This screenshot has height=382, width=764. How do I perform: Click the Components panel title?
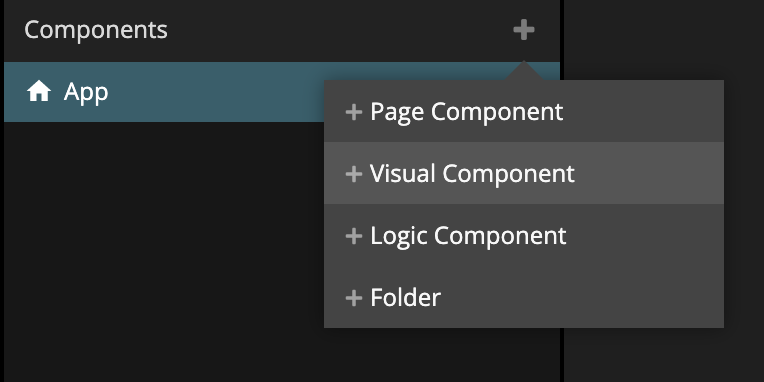tap(96, 30)
